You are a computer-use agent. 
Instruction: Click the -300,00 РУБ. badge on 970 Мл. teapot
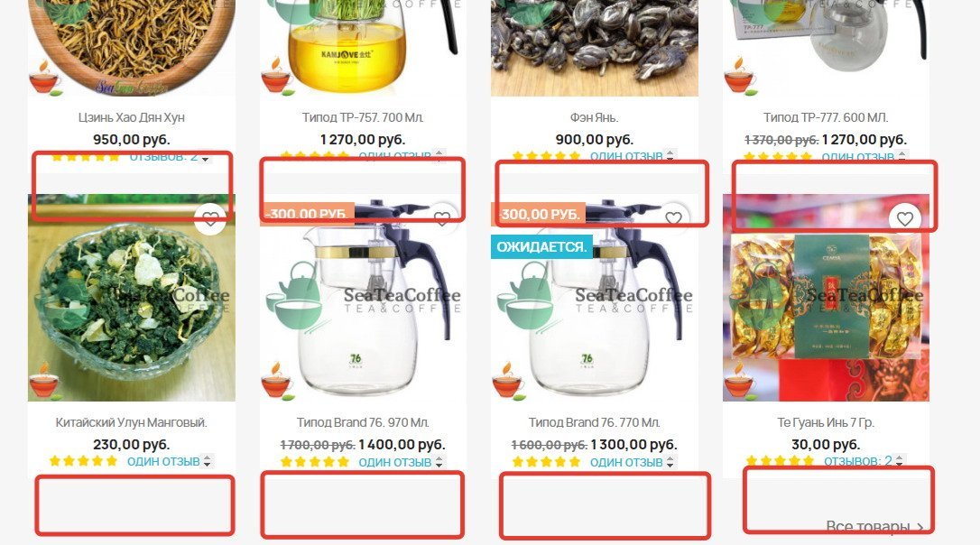[307, 214]
